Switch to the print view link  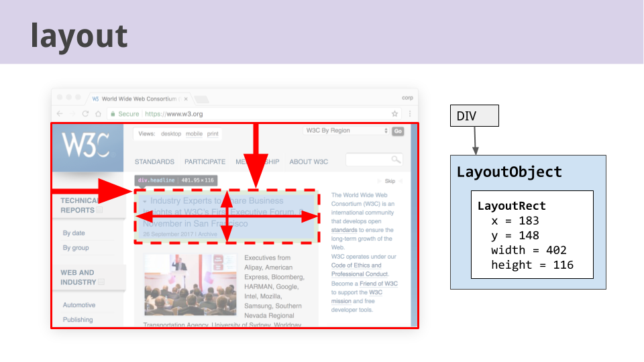[x=213, y=134]
